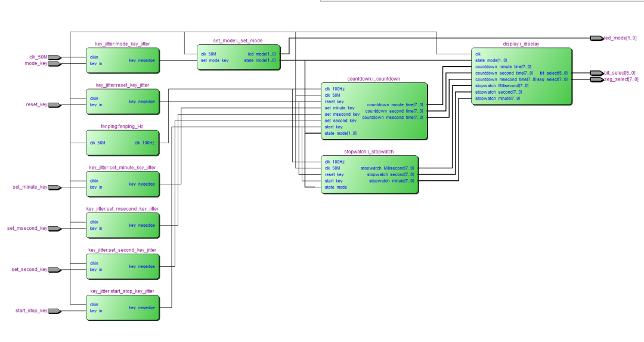Select the bit_select[5..0] output pin symbol
644x342 pixels.
[596, 73]
